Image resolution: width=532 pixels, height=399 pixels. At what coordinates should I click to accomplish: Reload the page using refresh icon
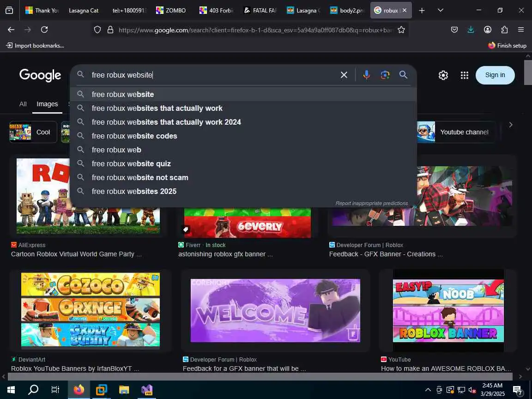[44, 30]
